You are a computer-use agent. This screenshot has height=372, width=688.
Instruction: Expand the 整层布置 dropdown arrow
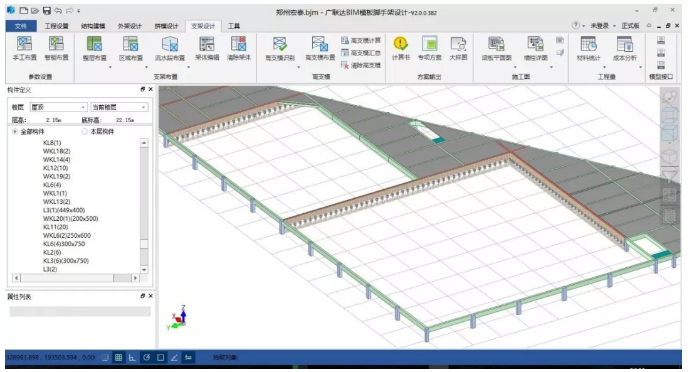(x=110, y=67)
